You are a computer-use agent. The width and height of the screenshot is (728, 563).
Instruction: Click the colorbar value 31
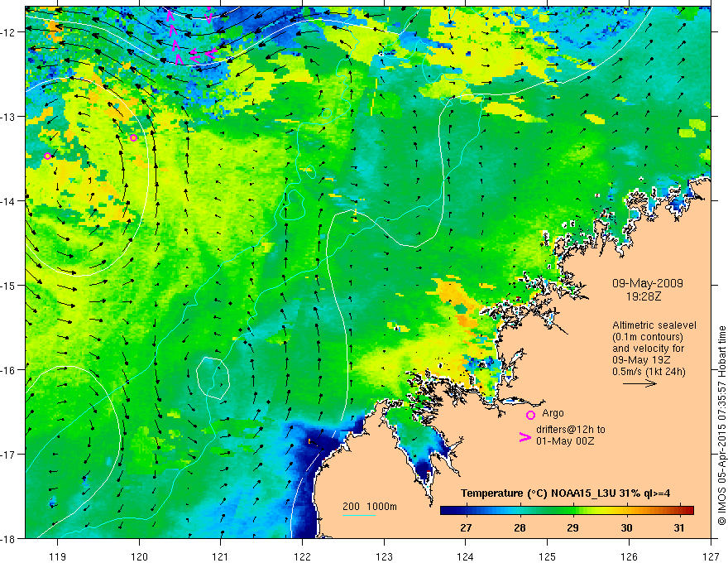pos(679,527)
